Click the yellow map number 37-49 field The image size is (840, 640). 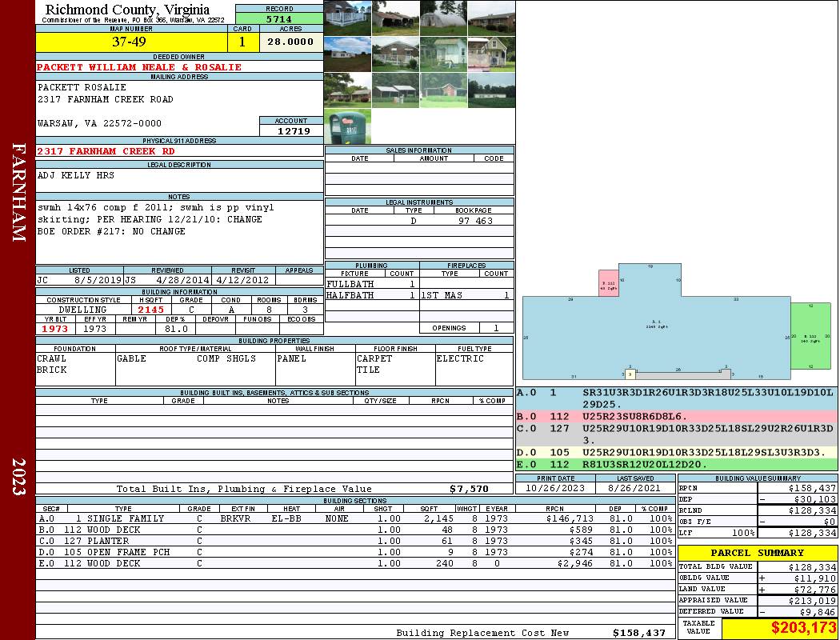[x=132, y=42]
